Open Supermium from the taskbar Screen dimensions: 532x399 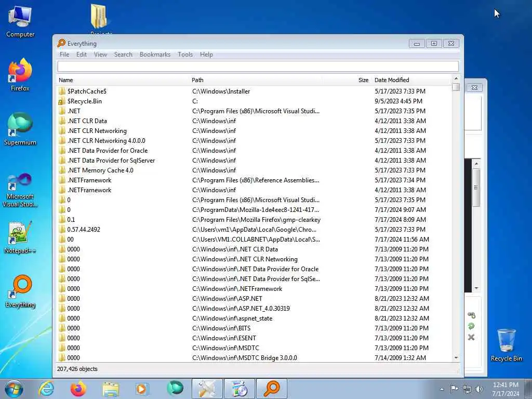tap(175, 389)
